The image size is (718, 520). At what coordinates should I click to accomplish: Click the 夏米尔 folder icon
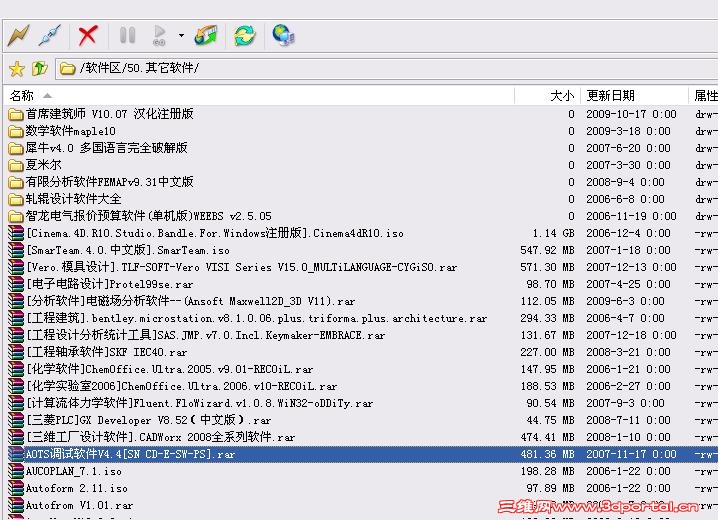pyautogui.click(x=16, y=165)
